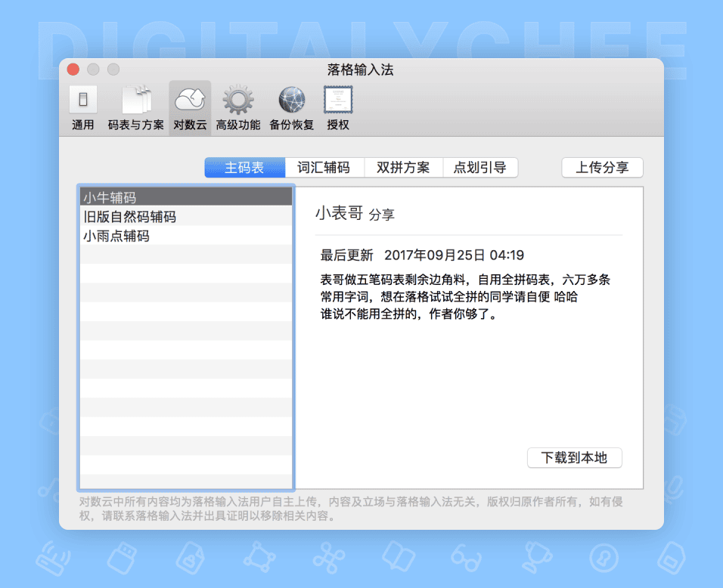Screen dimensions: 723x588
Task: Click the 下载到本地 button
Action: click(575, 457)
